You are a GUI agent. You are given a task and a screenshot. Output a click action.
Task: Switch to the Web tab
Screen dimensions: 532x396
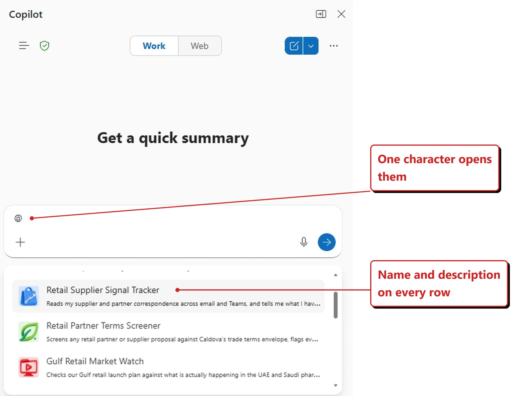(x=200, y=46)
